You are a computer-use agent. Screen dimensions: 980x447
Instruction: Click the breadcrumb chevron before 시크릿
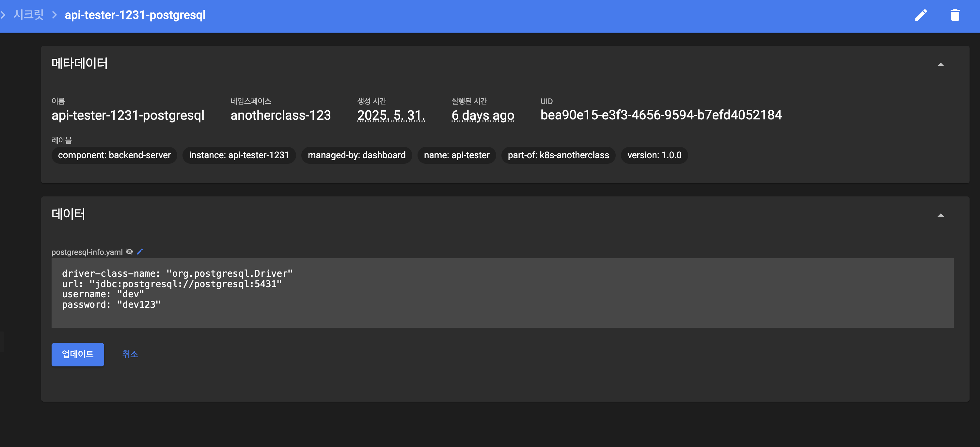click(x=3, y=15)
